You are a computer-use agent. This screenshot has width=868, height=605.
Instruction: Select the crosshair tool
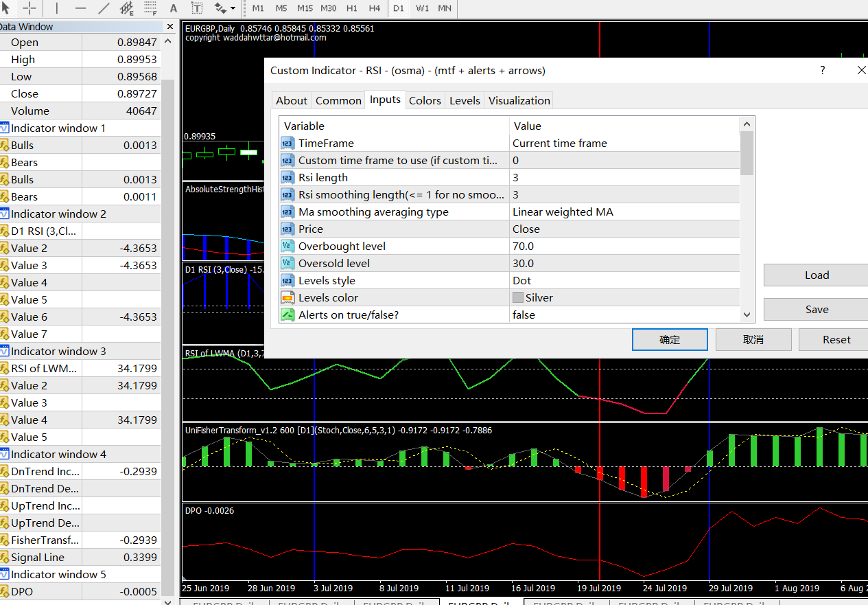click(x=30, y=8)
